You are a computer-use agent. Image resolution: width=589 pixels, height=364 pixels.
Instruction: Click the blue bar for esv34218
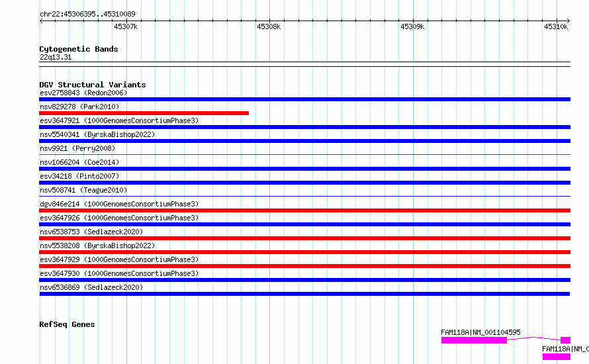click(x=304, y=183)
